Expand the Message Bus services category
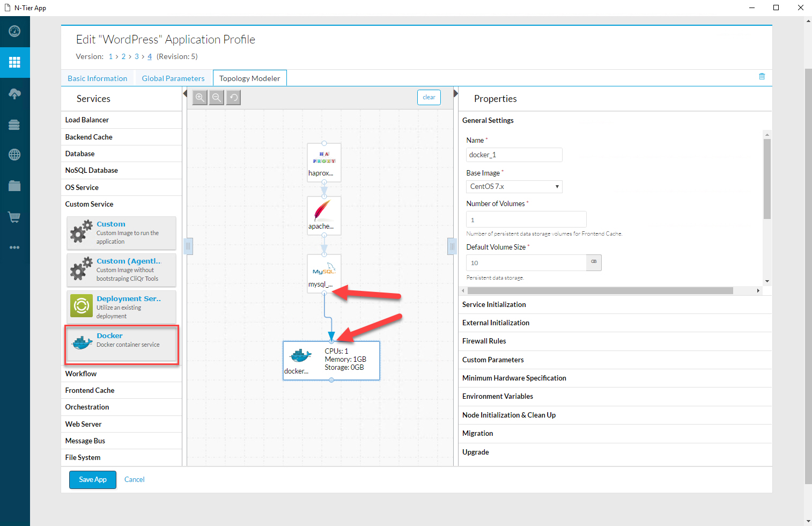This screenshot has width=812, height=526. point(122,441)
